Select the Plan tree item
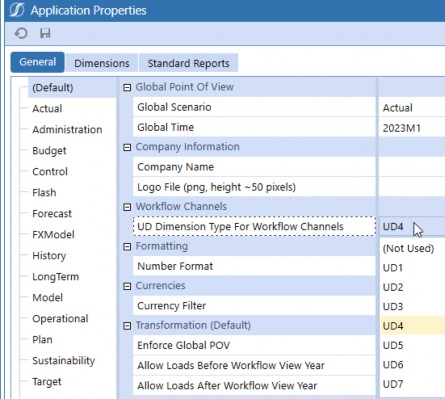Viewport: 445px width, 399px height. tap(42, 340)
